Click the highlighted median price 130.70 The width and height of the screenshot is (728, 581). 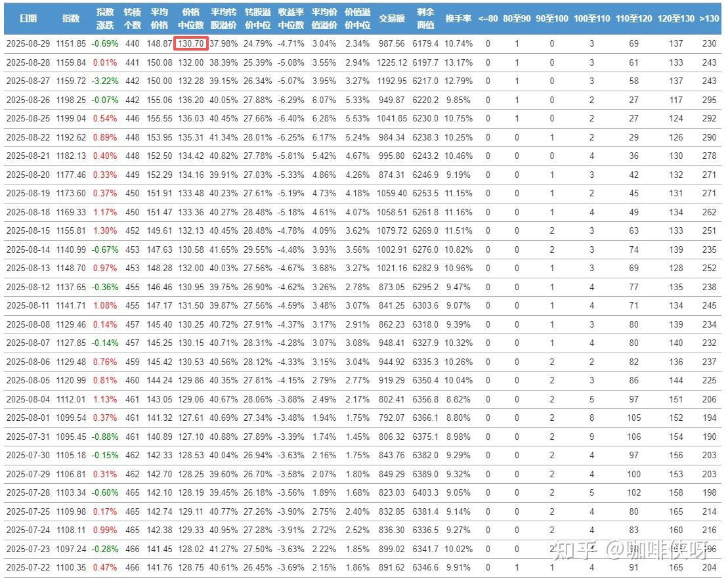191,43
